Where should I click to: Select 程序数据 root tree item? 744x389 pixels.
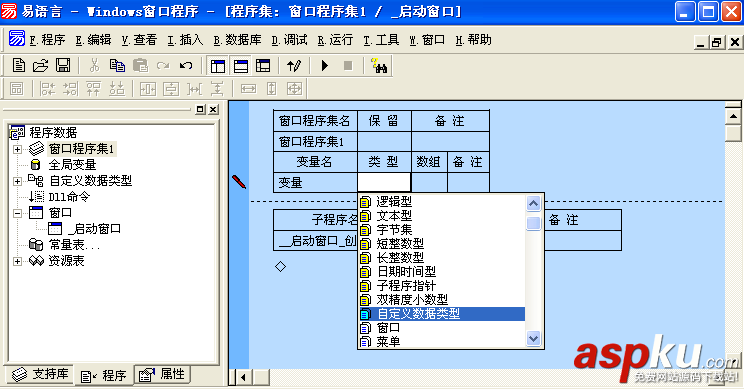[x=53, y=133]
